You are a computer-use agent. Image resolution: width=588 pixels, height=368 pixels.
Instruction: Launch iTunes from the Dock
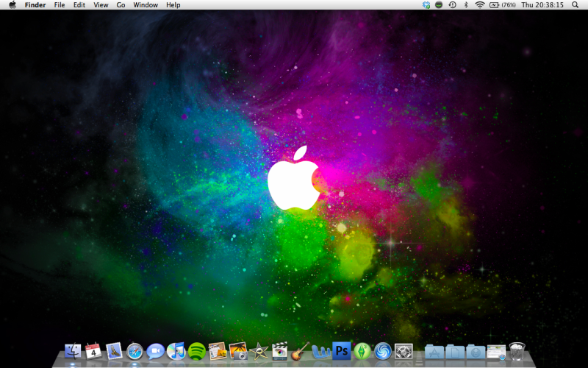pyautogui.click(x=176, y=352)
